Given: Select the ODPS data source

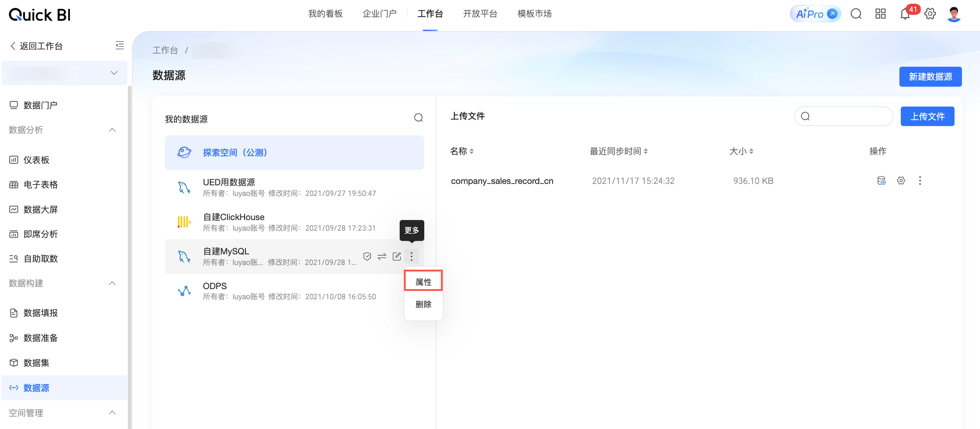Looking at the screenshot, I should [x=295, y=291].
